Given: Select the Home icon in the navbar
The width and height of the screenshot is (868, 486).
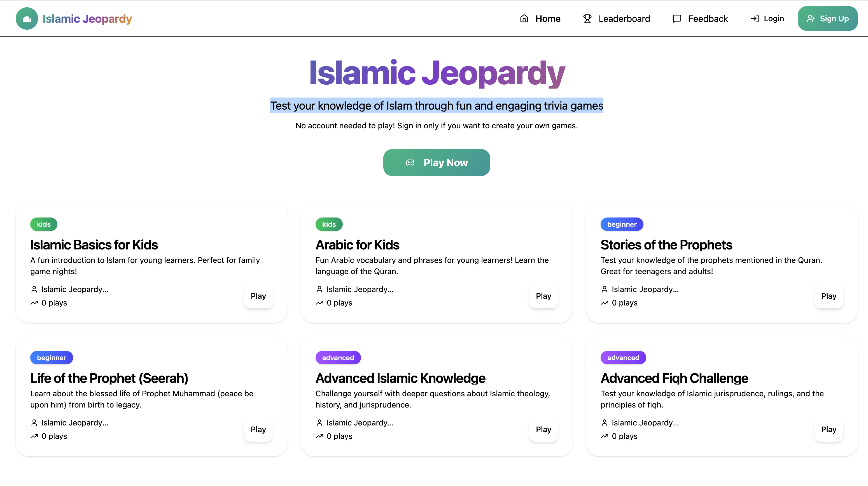Looking at the screenshot, I should pyautogui.click(x=524, y=18).
